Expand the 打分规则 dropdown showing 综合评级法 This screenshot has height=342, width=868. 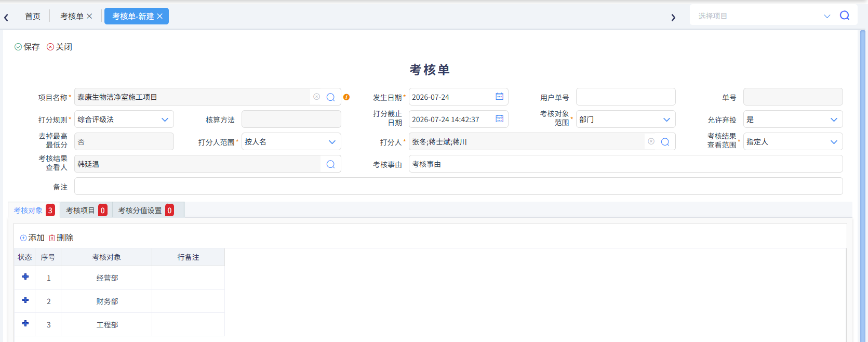click(x=165, y=120)
